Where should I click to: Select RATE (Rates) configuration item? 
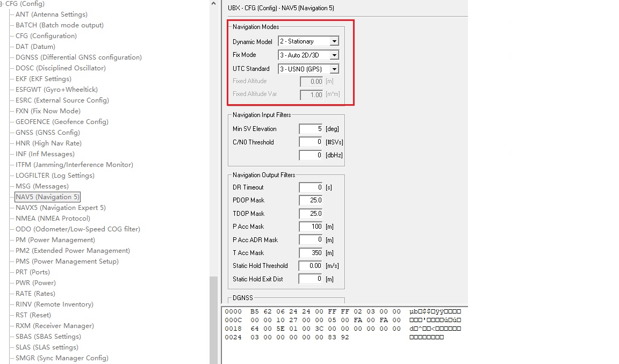37,293
